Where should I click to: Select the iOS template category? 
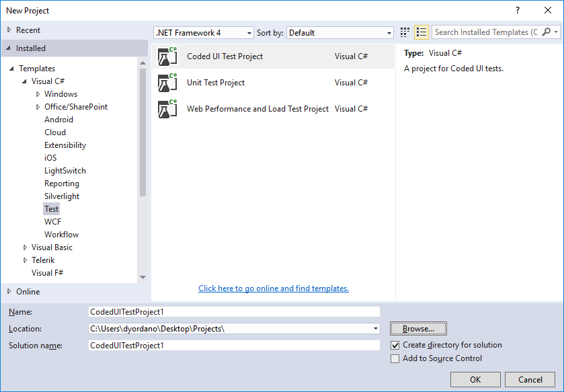[50, 158]
